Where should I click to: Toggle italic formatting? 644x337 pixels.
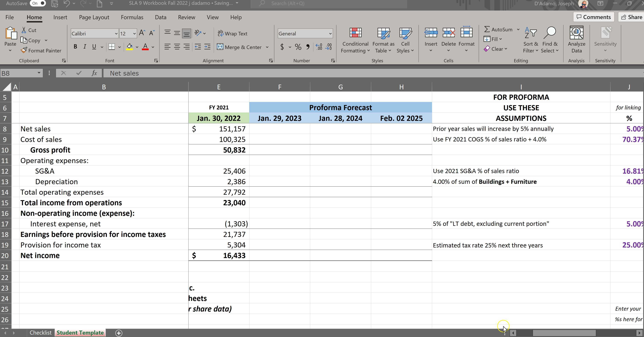tap(85, 46)
